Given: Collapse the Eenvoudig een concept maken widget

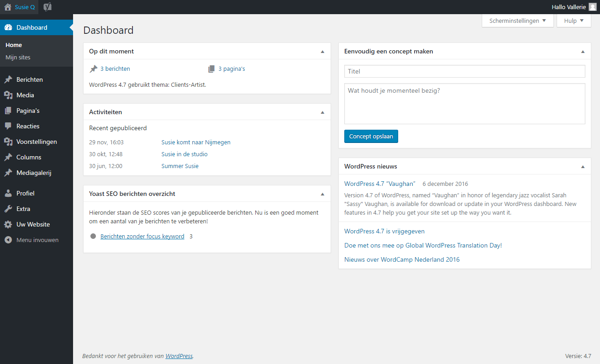Looking at the screenshot, I should (583, 52).
